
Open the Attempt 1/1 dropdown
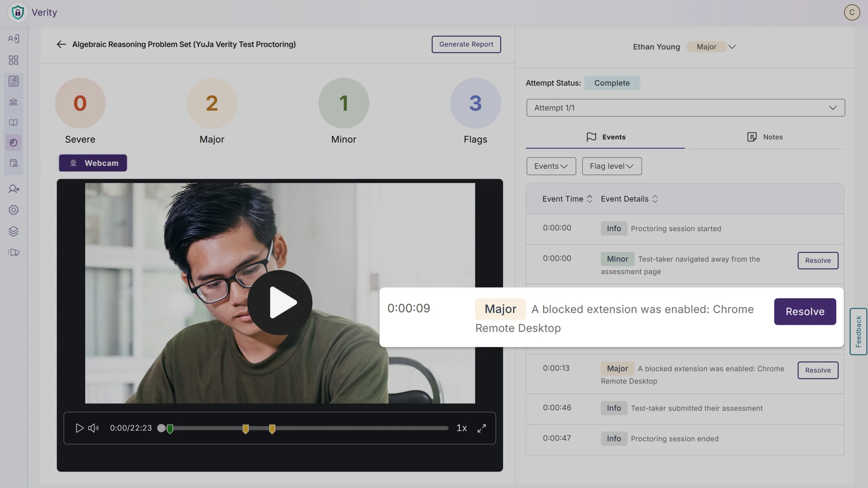[x=685, y=108]
